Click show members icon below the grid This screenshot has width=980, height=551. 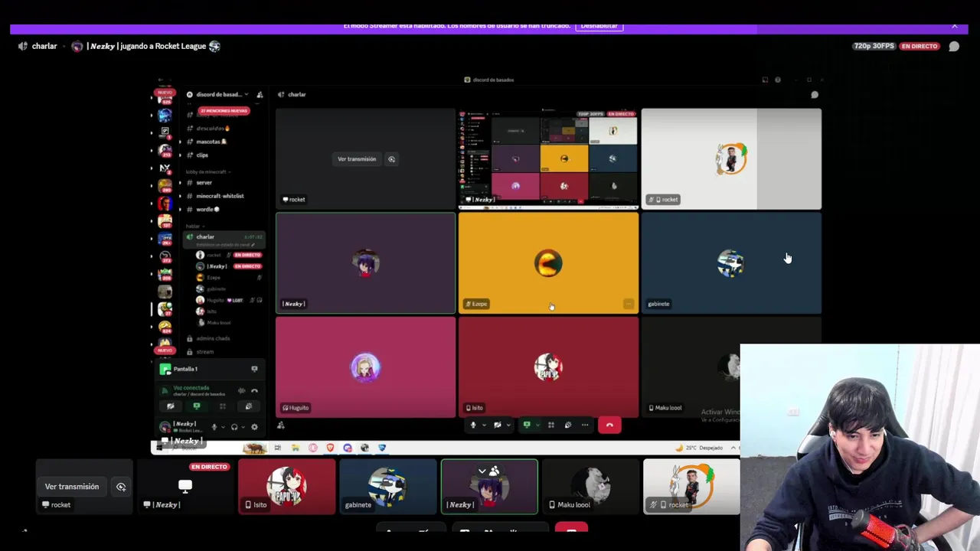pyautogui.click(x=281, y=425)
